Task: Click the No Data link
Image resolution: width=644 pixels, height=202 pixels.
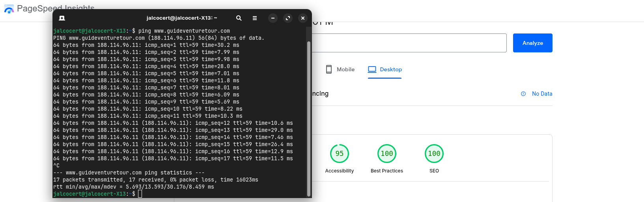Action: 542,94
